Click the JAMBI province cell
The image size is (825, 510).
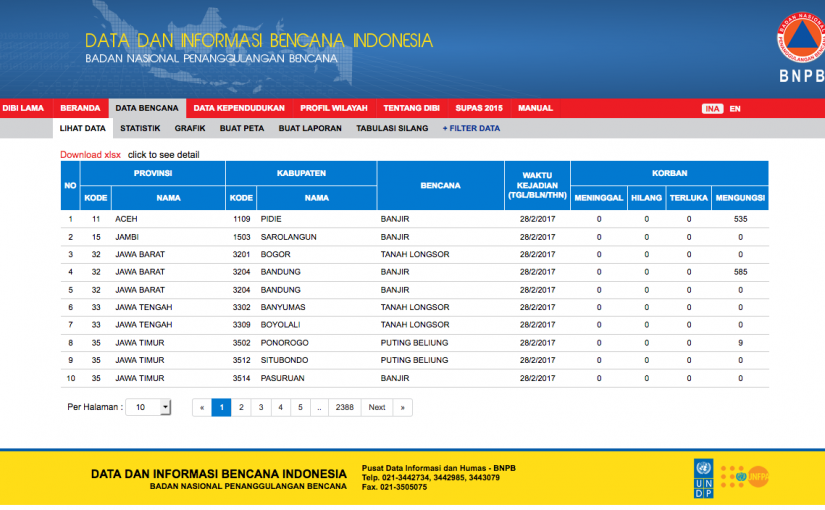(127, 237)
